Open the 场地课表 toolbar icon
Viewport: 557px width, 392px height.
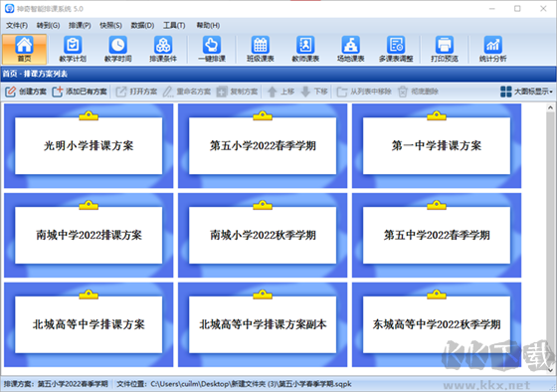pyautogui.click(x=350, y=49)
